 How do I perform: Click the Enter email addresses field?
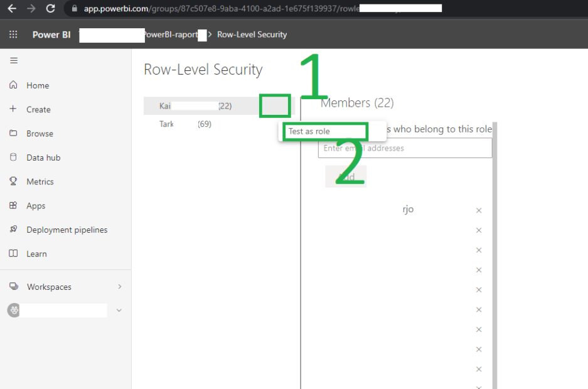point(405,148)
